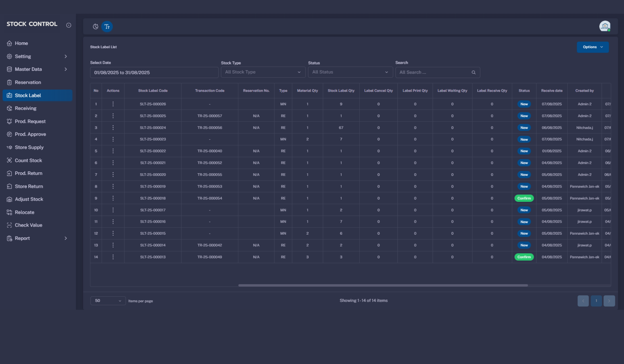624x364 pixels.
Task: Click New status badge for SLT-25-000026
Action: pyautogui.click(x=524, y=104)
